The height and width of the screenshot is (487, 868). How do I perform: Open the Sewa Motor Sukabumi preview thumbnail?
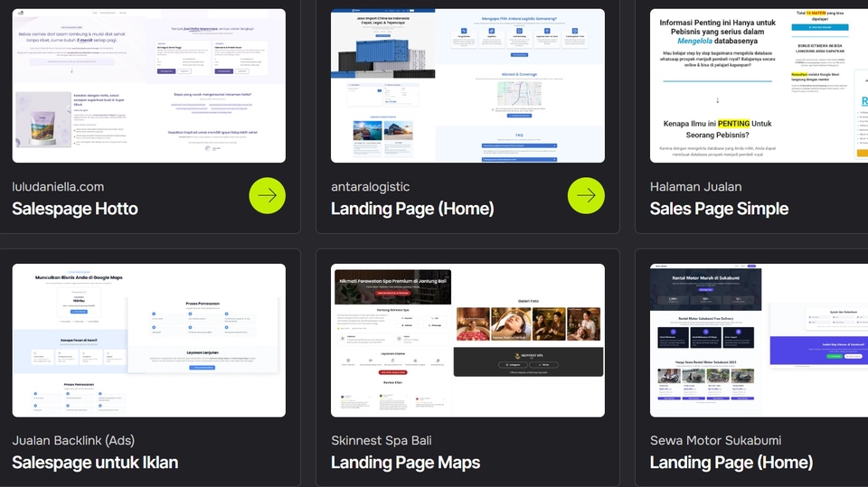click(759, 340)
